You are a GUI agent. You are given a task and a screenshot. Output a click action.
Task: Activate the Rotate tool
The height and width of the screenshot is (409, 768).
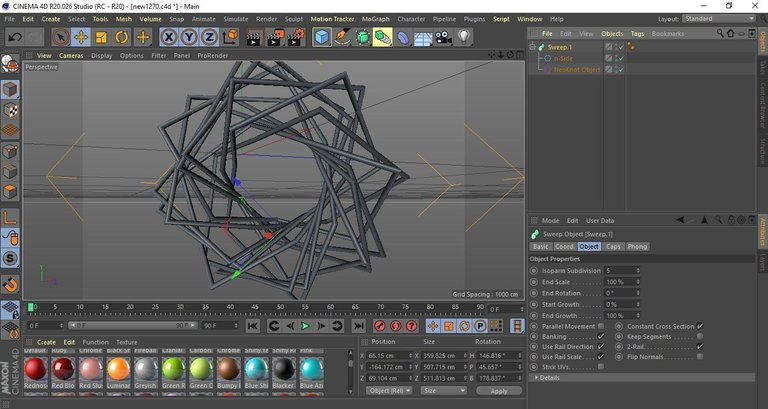click(x=121, y=37)
